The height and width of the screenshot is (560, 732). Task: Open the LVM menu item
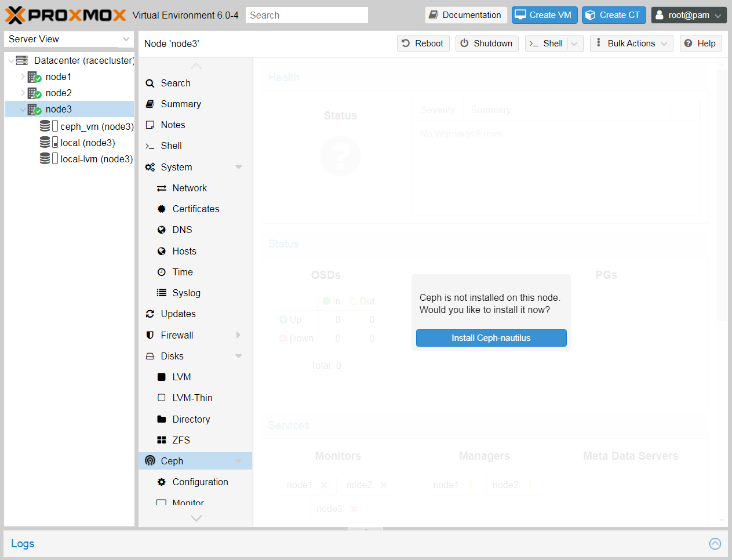point(195,377)
